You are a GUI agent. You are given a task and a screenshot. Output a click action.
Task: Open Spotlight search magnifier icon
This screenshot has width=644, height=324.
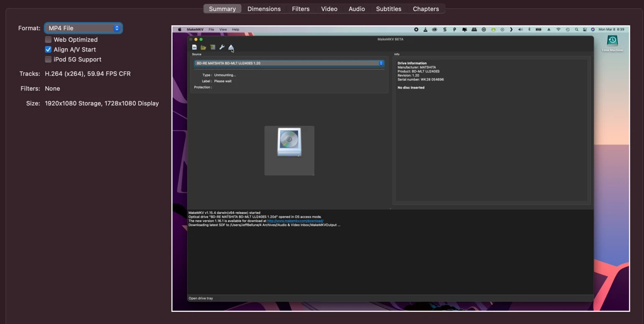pyautogui.click(x=577, y=30)
